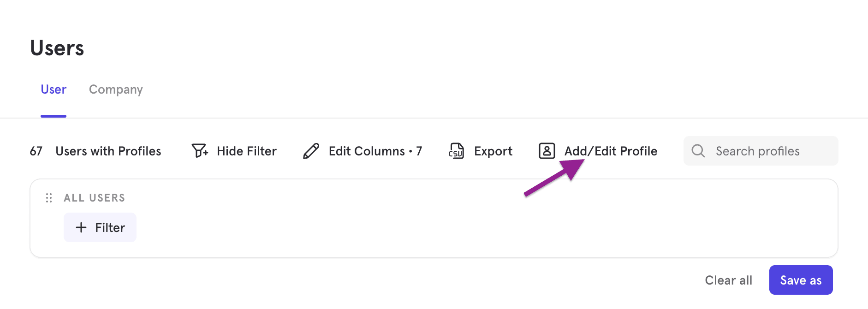Click the Add/Edit Profile person icon

click(547, 151)
